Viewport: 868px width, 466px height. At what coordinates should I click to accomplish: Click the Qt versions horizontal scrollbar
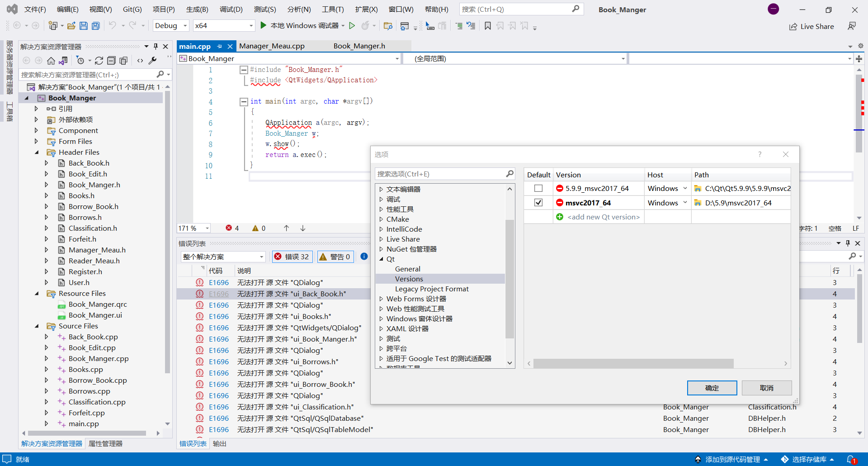click(633, 363)
